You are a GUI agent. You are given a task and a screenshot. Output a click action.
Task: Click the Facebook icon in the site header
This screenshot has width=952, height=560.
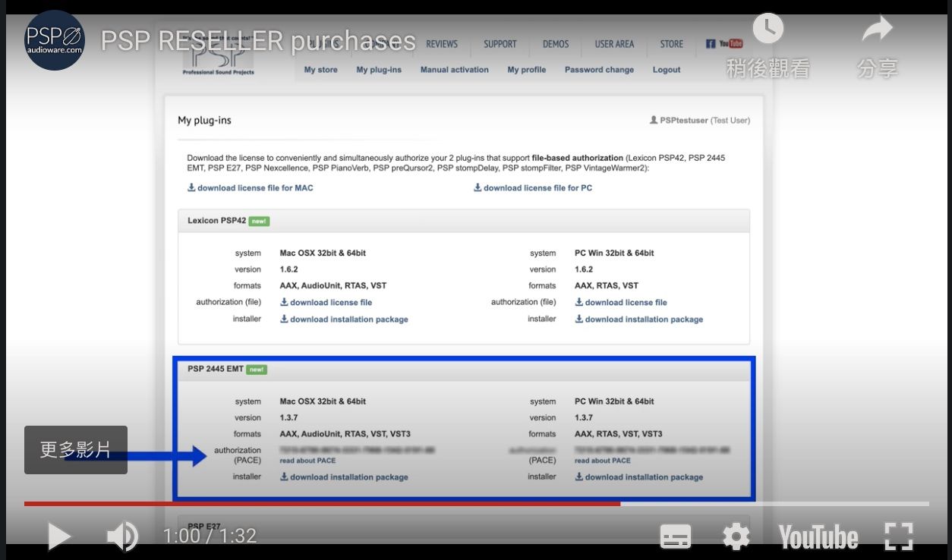(711, 44)
